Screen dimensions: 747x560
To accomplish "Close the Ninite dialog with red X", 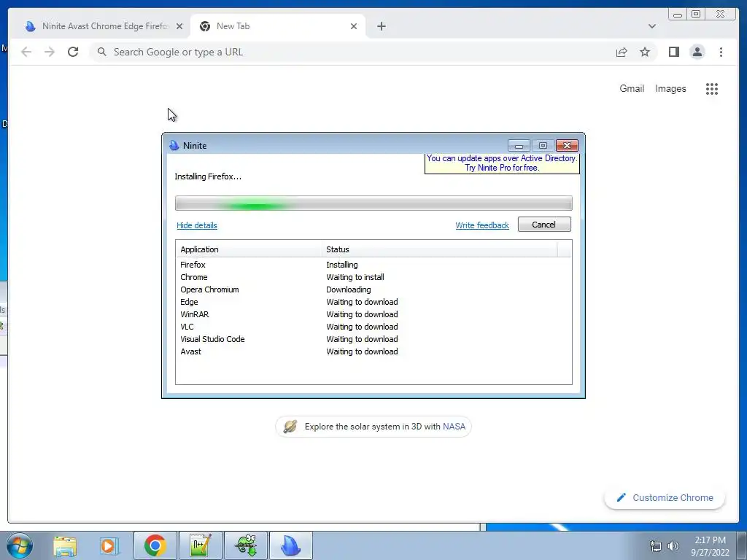I will coord(567,145).
